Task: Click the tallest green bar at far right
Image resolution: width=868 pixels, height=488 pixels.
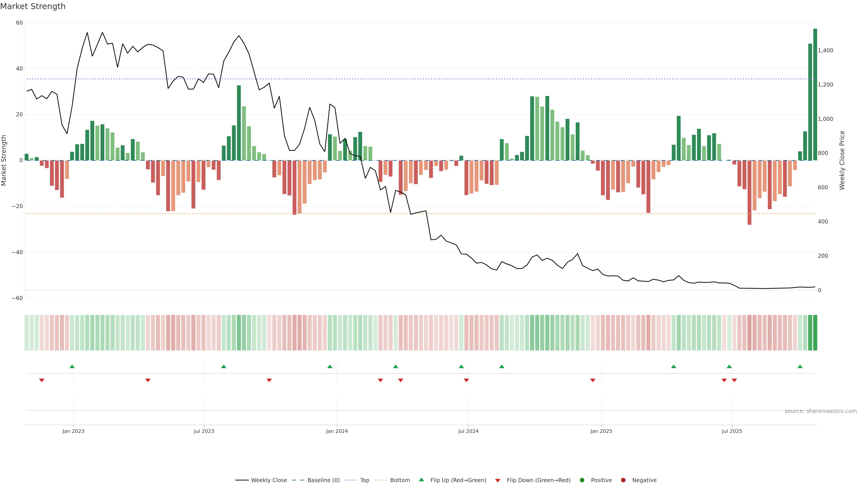Action: 815,94
